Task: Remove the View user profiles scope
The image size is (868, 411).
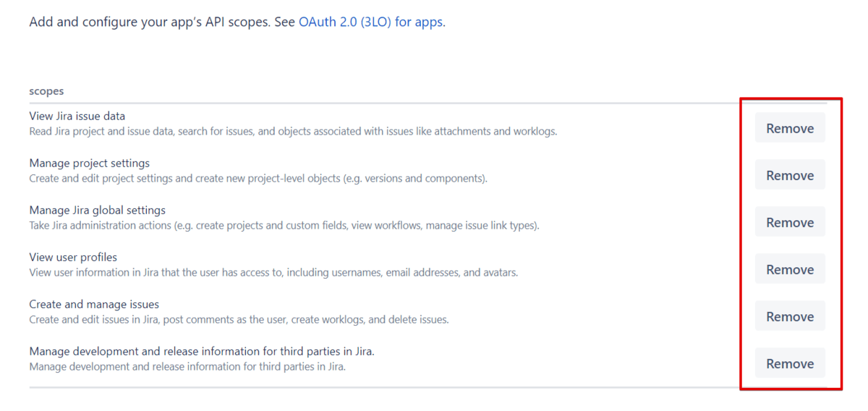Action: click(790, 270)
